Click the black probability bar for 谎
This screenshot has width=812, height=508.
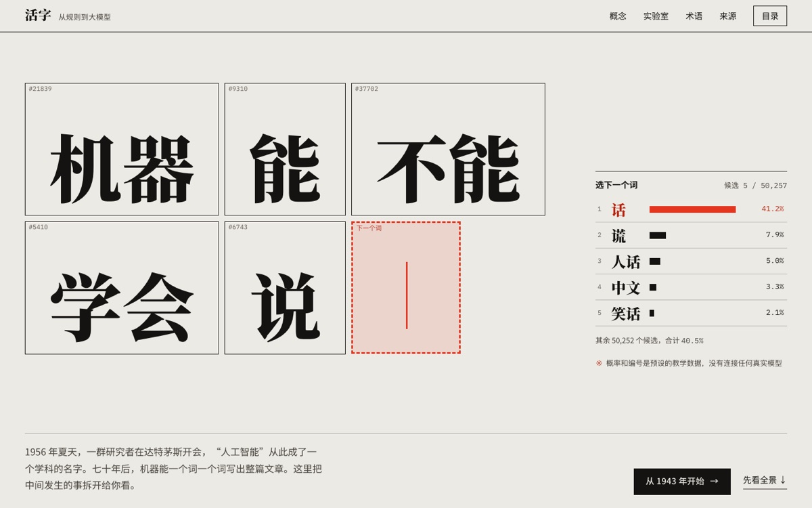[x=658, y=235]
